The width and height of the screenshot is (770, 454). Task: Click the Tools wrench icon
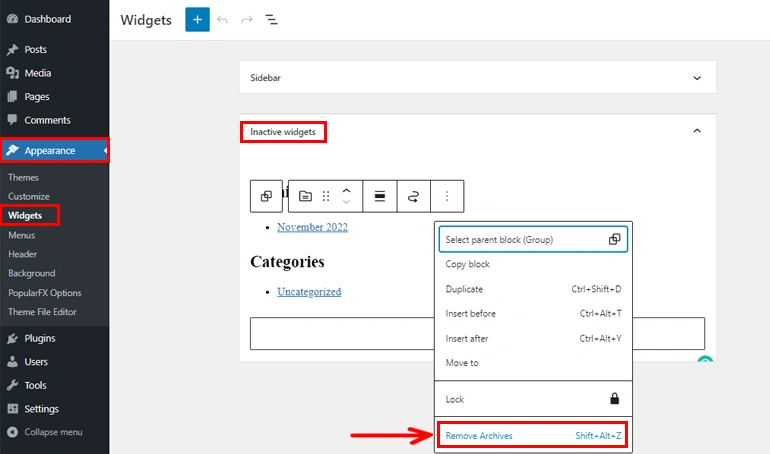click(13, 385)
